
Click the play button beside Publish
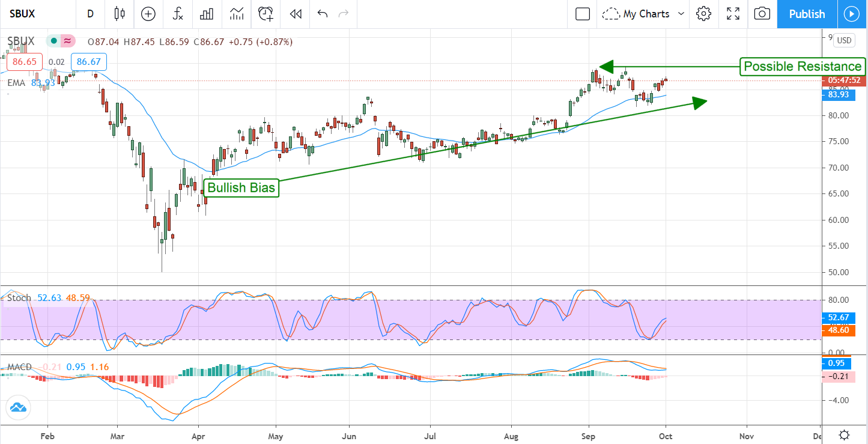[852, 14]
